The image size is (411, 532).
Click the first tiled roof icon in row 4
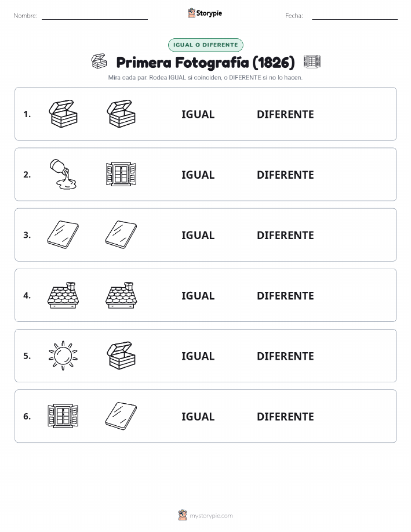[x=63, y=295]
